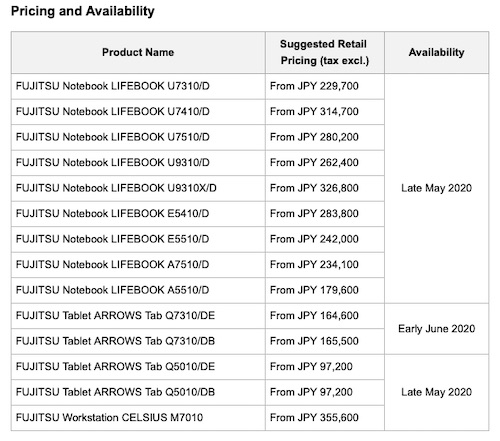Select the LIFEBOOK E5510/D product cell
Viewport: 500px width, 441px height.
[138, 239]
